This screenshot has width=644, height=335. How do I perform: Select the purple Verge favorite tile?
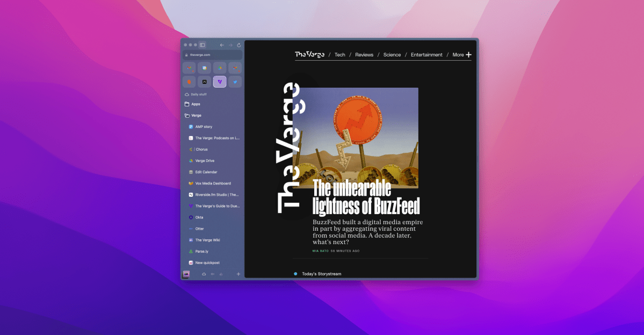[x=220, y=82]
